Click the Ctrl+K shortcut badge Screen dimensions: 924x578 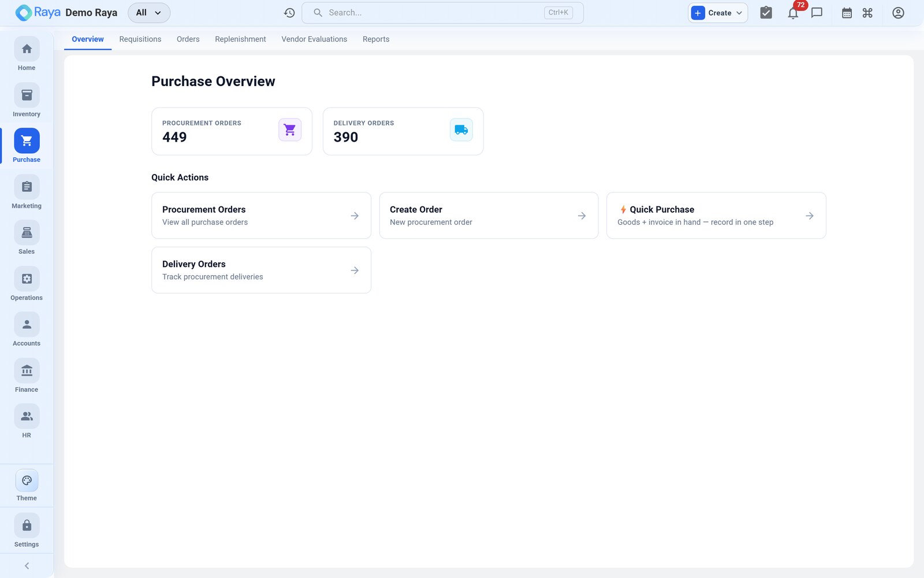pos(558,13)
